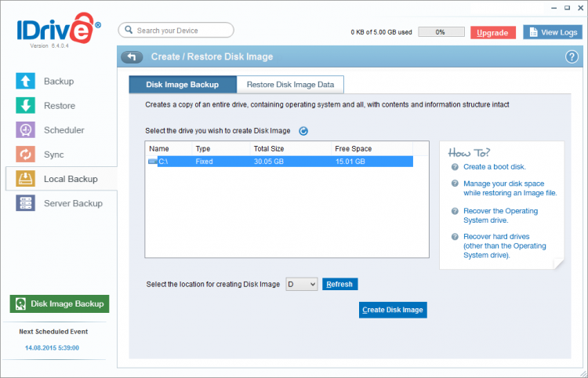The height and width of the screenshot is (378, 588).
Task: Click the red Upgrade button
Action: pyautogui.click(x=493, y=33)
